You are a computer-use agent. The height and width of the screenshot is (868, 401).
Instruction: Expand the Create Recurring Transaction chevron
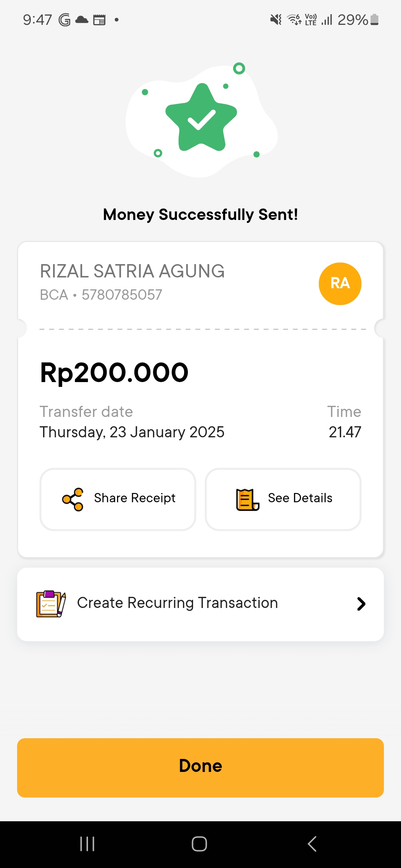(361, 604)
